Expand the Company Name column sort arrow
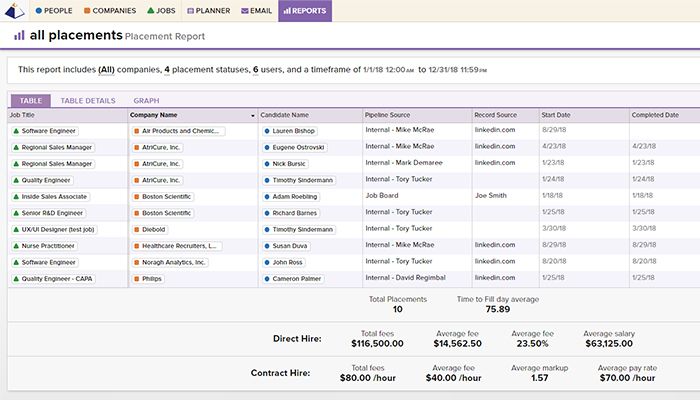Viewport: 700px width, 400px height. pyautogui.click(x=252, y=116)
